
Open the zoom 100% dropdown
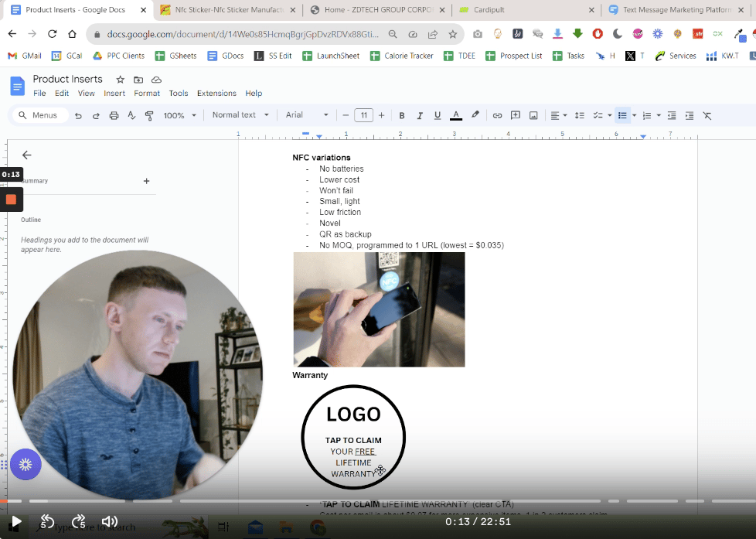[179, 115]
